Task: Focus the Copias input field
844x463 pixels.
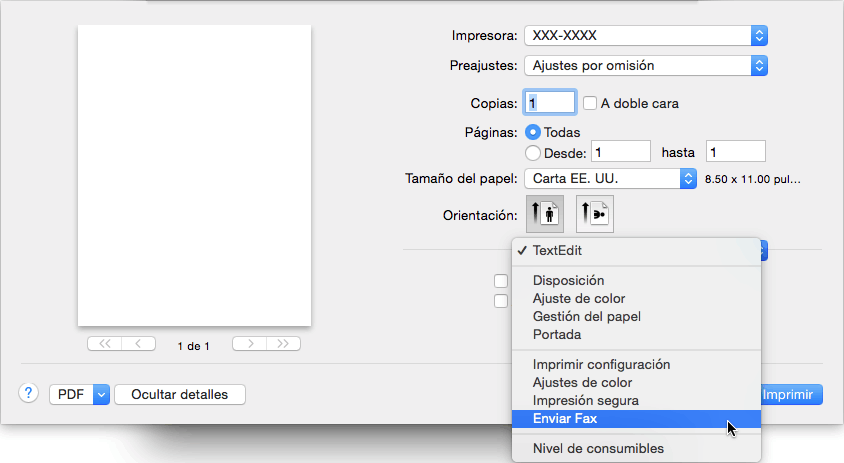Action: 550,102
